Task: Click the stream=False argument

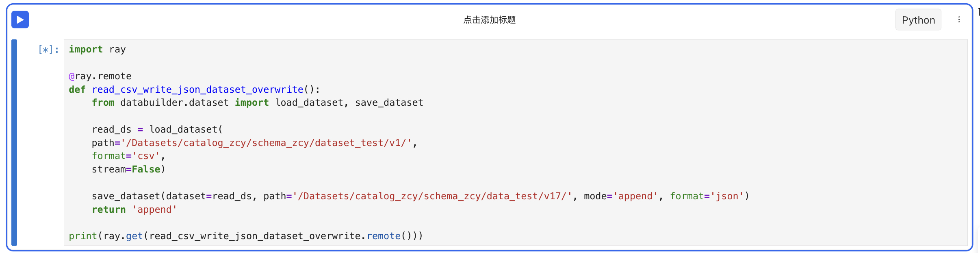Action: (x=126, y=169)
